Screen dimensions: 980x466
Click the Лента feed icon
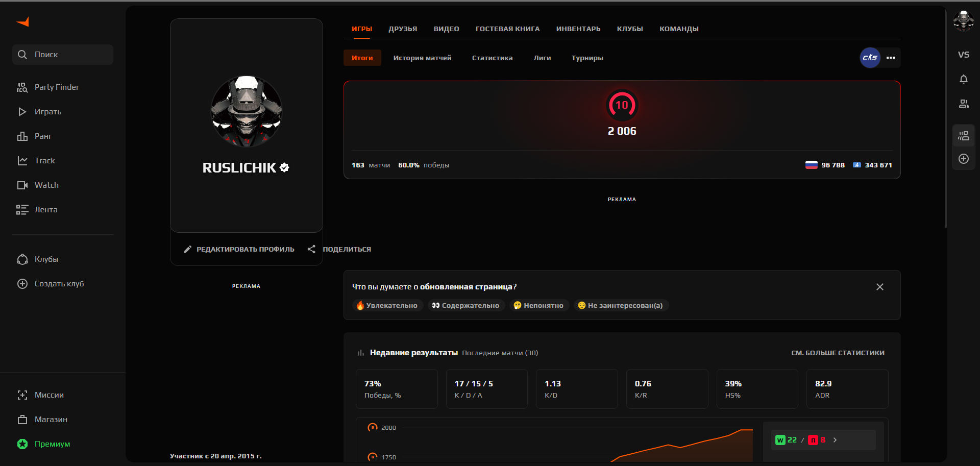pos(22,210)
